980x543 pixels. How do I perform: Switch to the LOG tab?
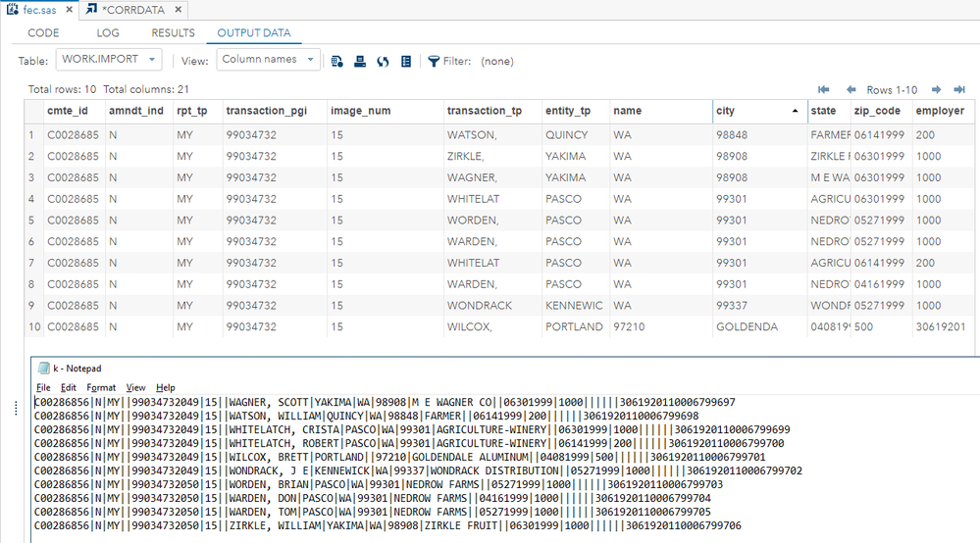click(108, 32)
